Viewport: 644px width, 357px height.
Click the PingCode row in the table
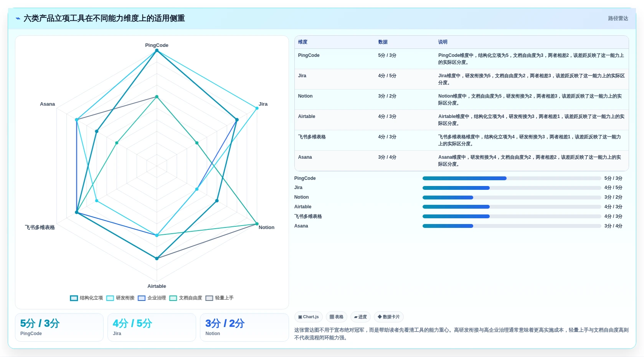(x=461, y=59)
